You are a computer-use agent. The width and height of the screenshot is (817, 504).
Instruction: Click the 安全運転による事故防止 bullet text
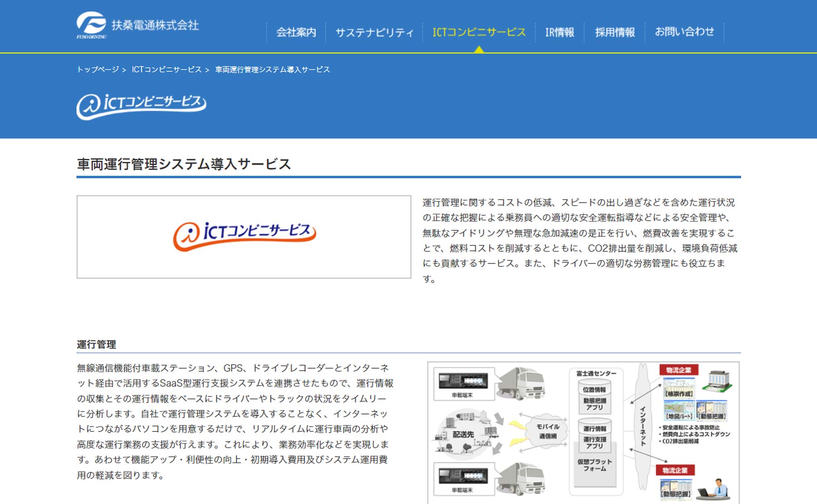click(689, 427)
